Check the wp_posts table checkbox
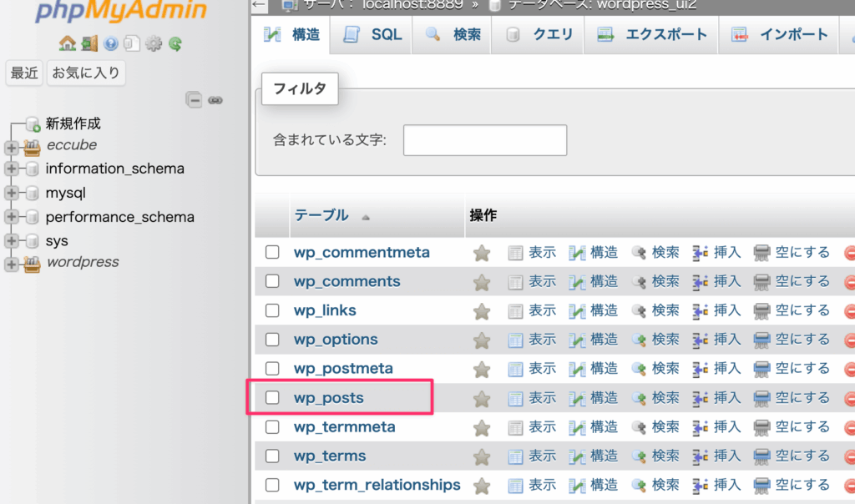 point(272,398)
